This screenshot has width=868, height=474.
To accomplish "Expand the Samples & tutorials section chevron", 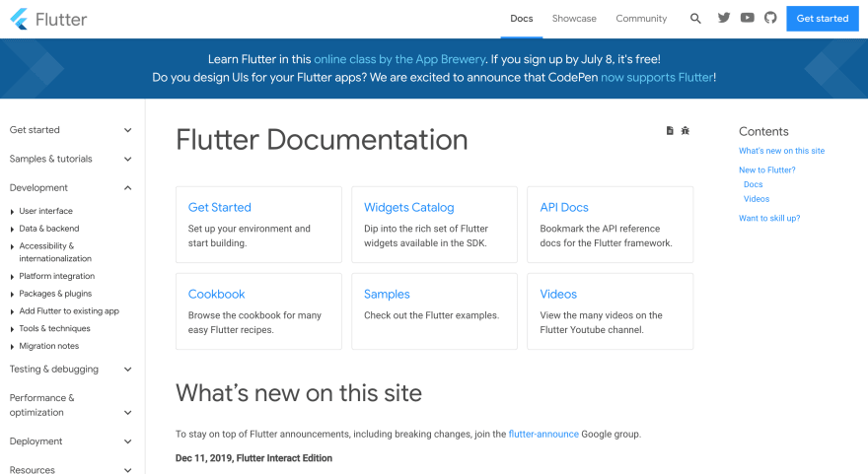I will [x=128, y=160].
